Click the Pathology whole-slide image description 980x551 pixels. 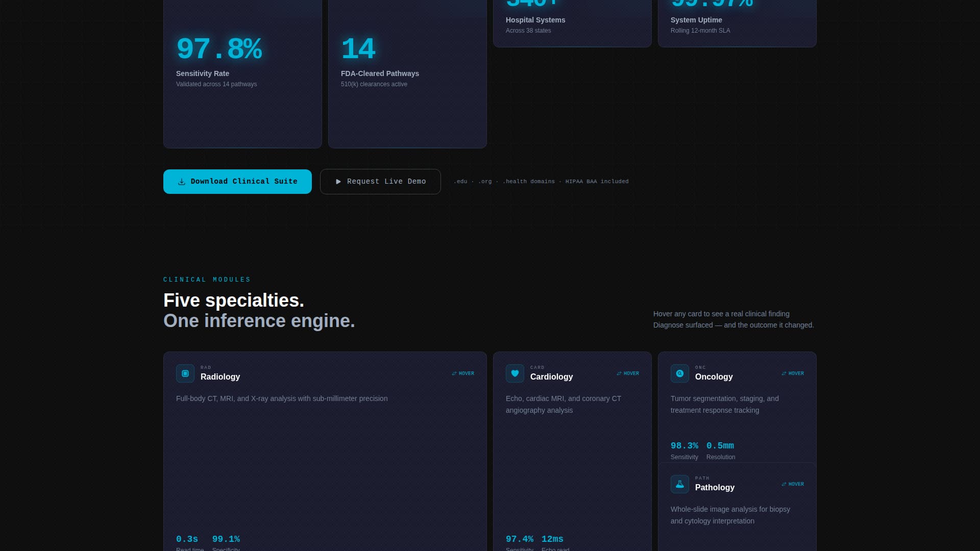click(x=730, y=515)
